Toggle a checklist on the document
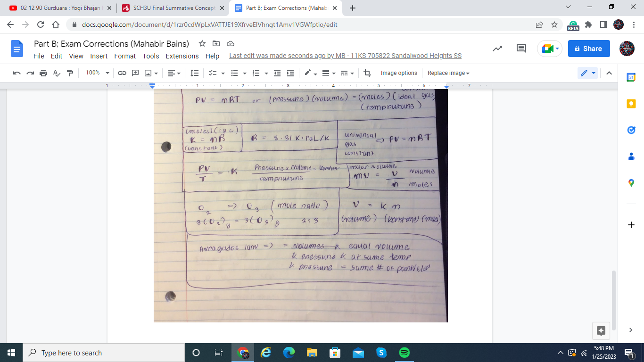Screen dimensions: 644x362 tap(212, 73)
